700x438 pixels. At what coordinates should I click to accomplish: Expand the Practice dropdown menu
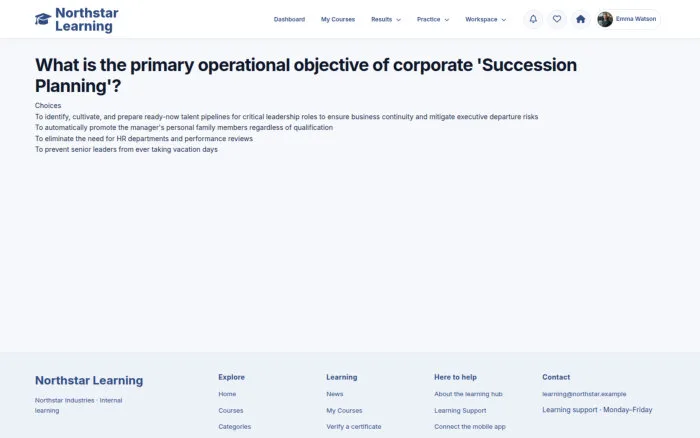point(433,19)
